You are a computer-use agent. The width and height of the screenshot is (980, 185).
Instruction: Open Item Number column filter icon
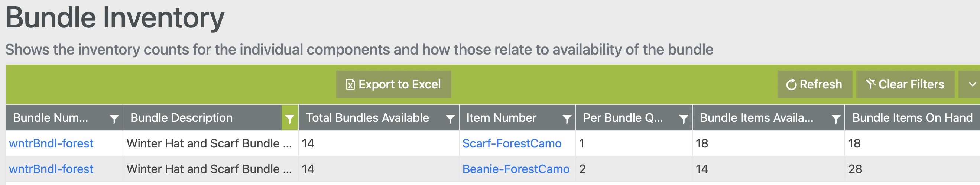567,119
